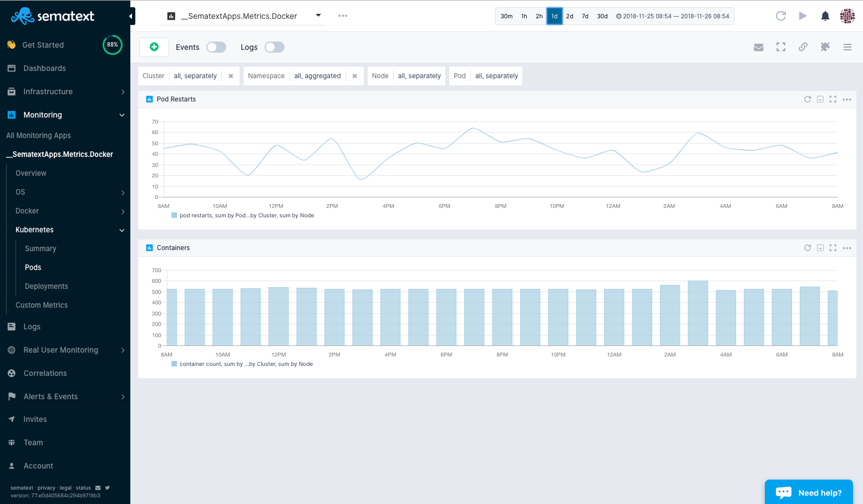Expand Pod Restarts chart to fullscreen
The width and height of the screenshot is (863, 504).
[833, 99]
